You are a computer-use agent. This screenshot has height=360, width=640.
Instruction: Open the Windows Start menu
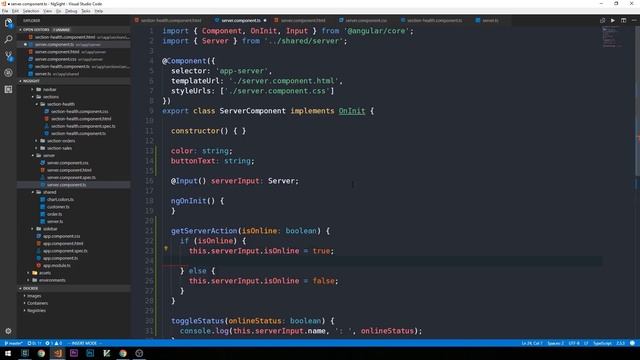[x=8, y=353]
